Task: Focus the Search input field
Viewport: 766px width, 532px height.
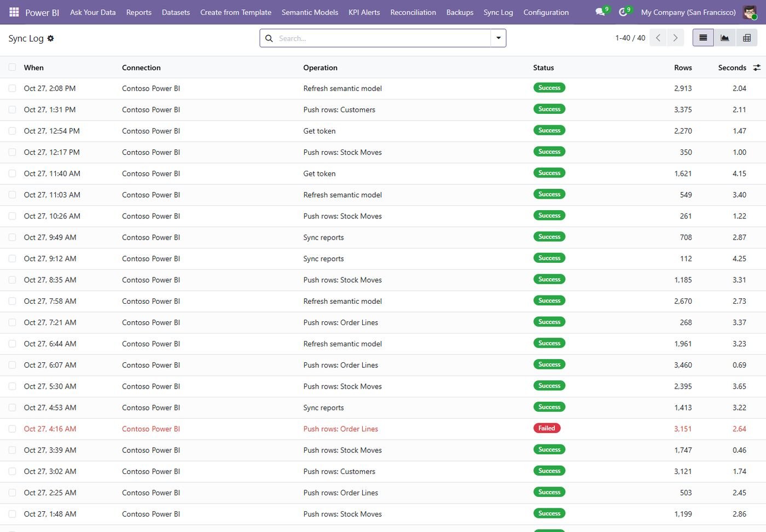Action: point(383,38)
